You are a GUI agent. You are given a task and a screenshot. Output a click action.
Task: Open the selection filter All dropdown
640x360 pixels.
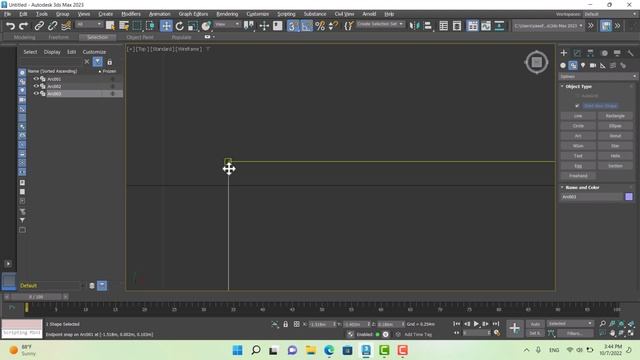[x=89, y=24]
